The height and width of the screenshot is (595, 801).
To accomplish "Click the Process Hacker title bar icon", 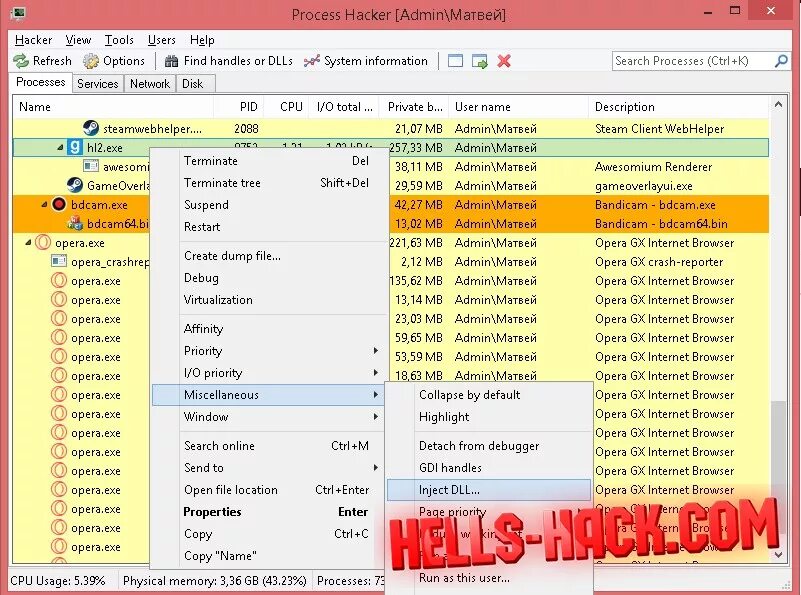I will [17, 13].
